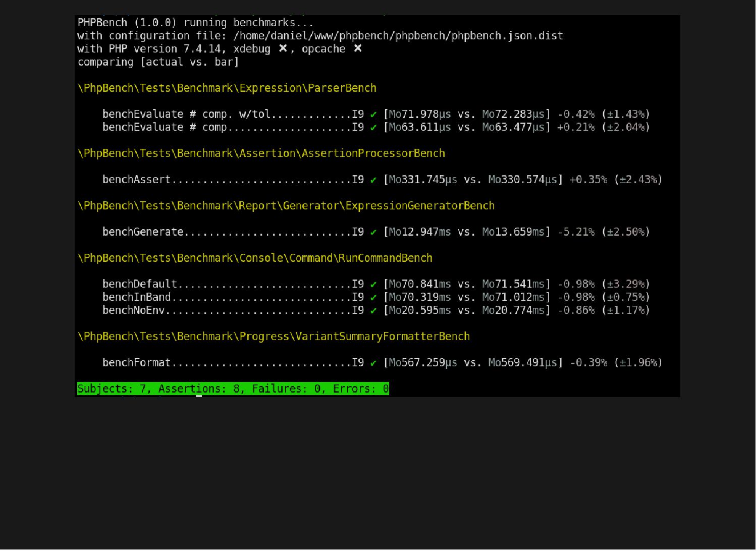
Task: Click the Mo63.477μs baseline value
Action: tap(513, 127)
